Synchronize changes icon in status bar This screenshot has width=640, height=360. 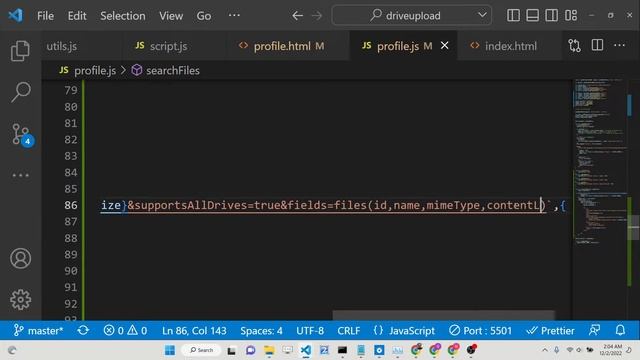tap(83, 330)
